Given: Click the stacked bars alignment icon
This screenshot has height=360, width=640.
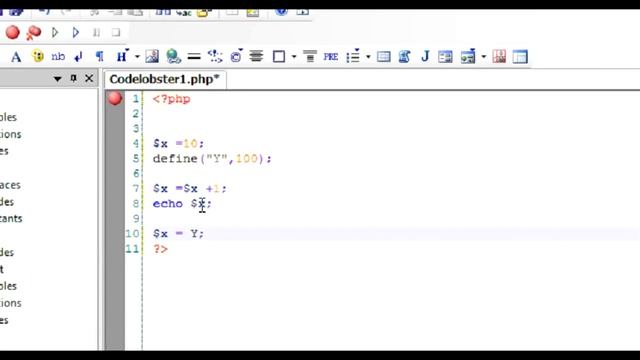Looking at the screenshot, I should (310, 56).
